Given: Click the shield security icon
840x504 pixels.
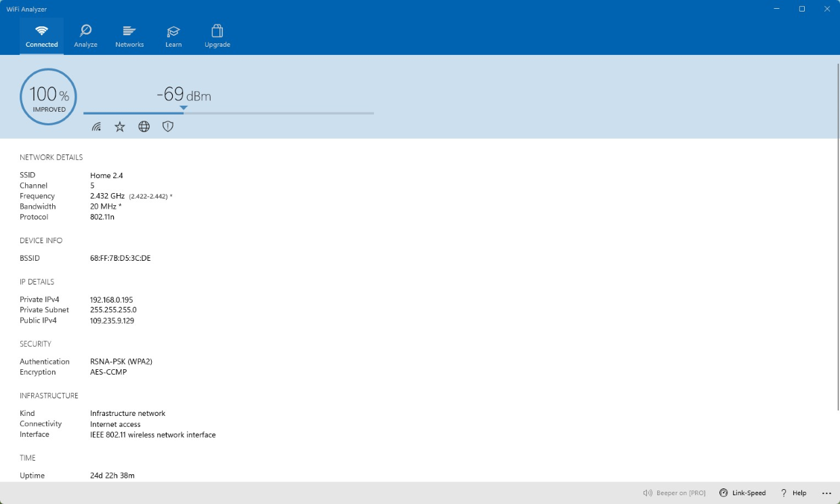Looking at the screenshot, I should point(168,126).
